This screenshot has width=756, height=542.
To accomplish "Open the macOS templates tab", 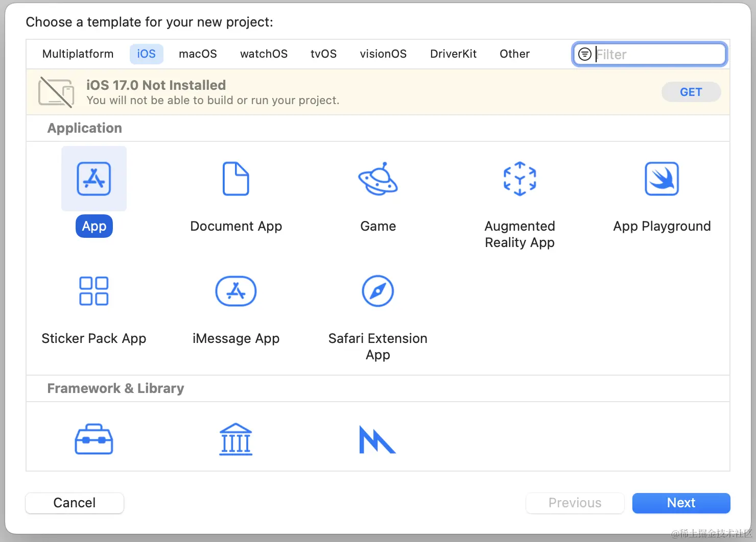I will tap(198, 54).
